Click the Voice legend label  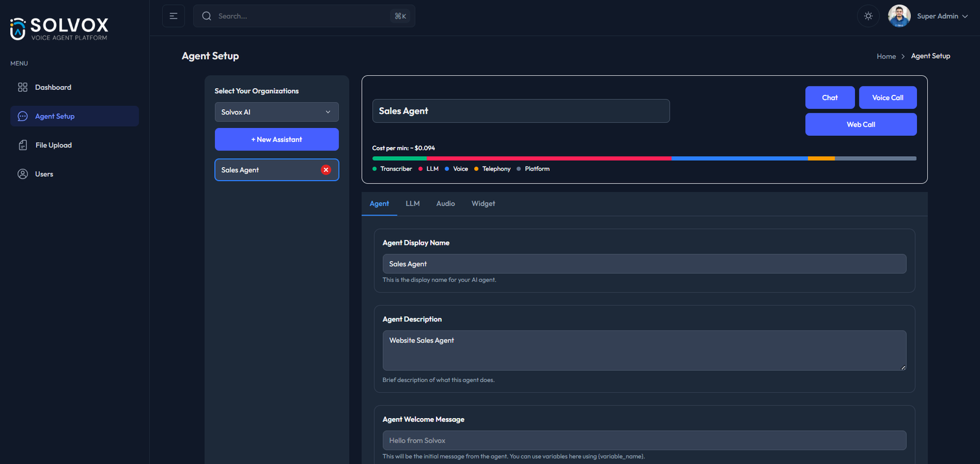(x=461, y=169)
